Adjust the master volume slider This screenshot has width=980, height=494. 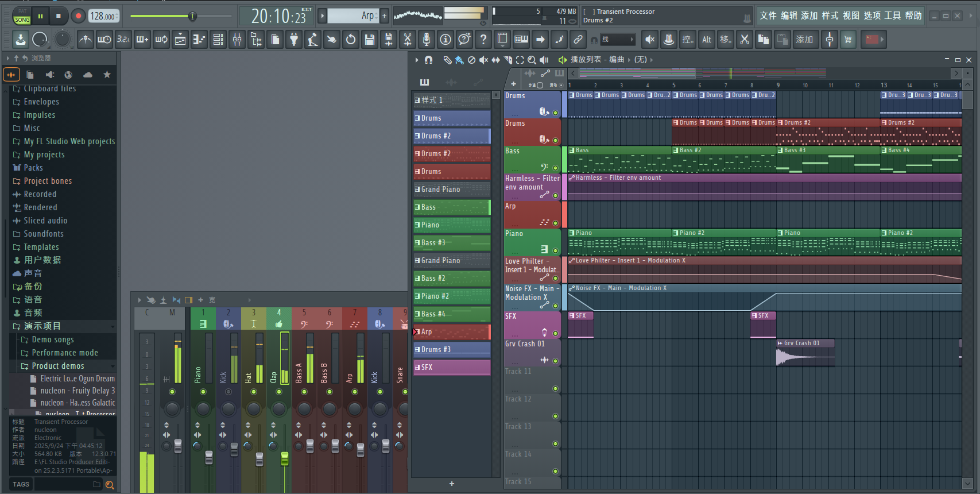(x=192, y=16)
